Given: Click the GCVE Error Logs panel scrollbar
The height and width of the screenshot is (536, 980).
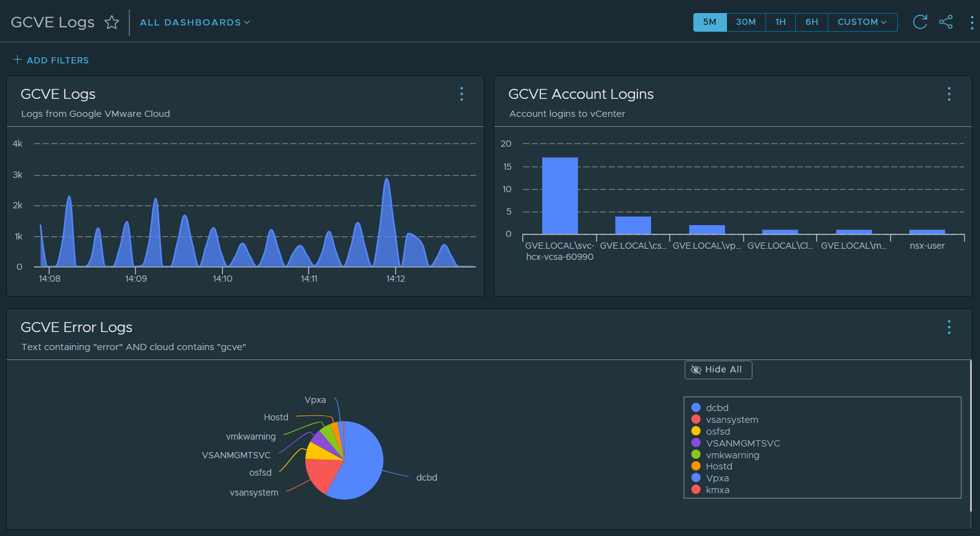Looking at the screenshot, I should (971, 435).
